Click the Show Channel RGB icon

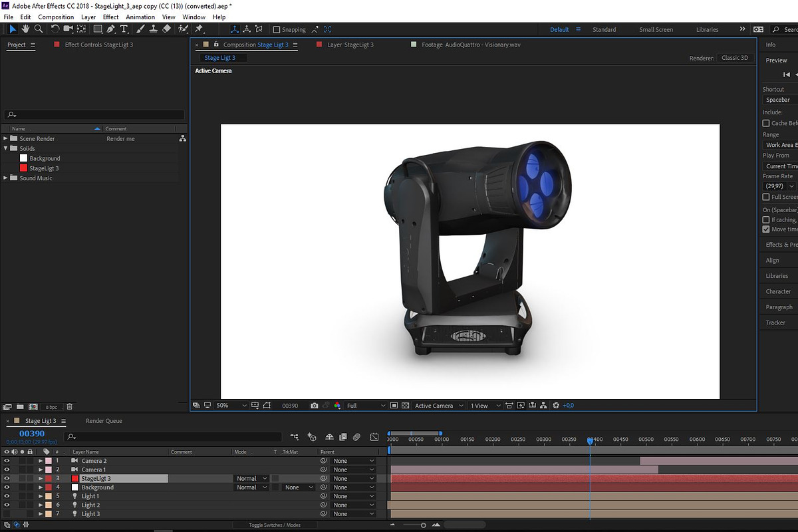(x=337, y=406)
